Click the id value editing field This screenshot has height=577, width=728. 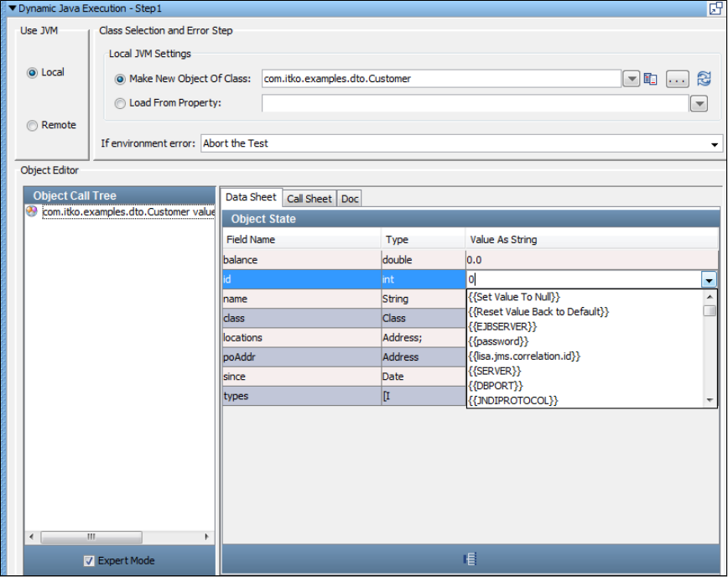coord(584,279)
